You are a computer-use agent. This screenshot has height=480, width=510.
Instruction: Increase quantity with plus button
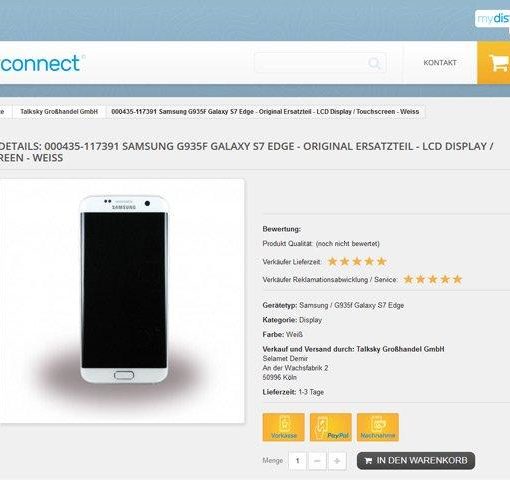tap(337, 461)
